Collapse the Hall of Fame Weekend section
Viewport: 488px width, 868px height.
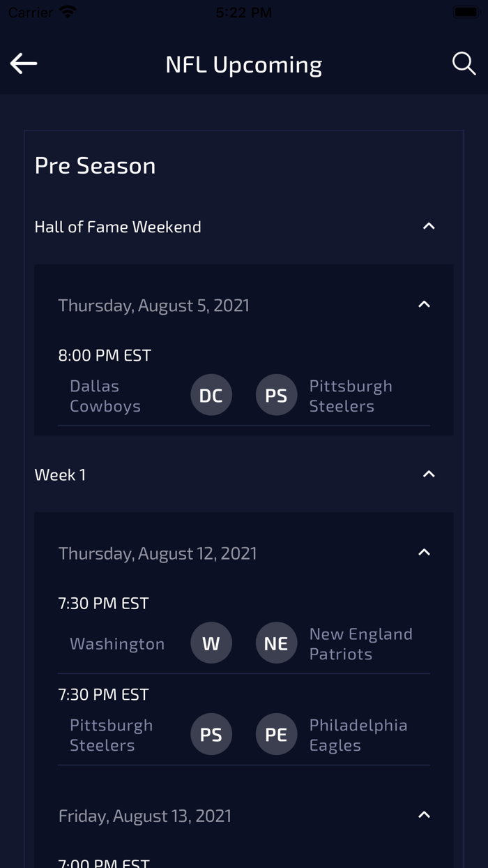pos(429,226)
